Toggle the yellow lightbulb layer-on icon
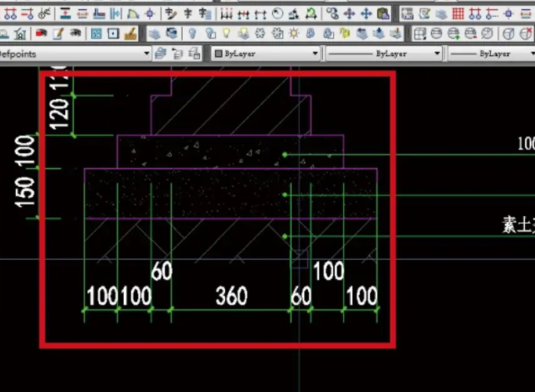The width and height of the screenshot is (535, 392). pos(226,34)
